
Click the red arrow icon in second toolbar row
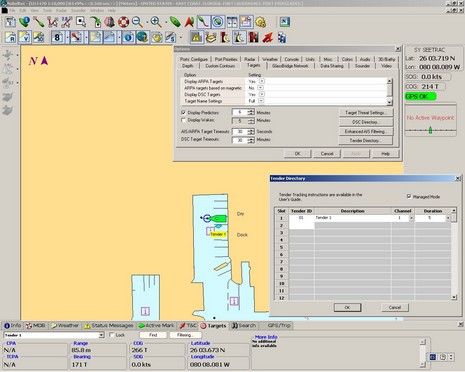coord(267,37)
